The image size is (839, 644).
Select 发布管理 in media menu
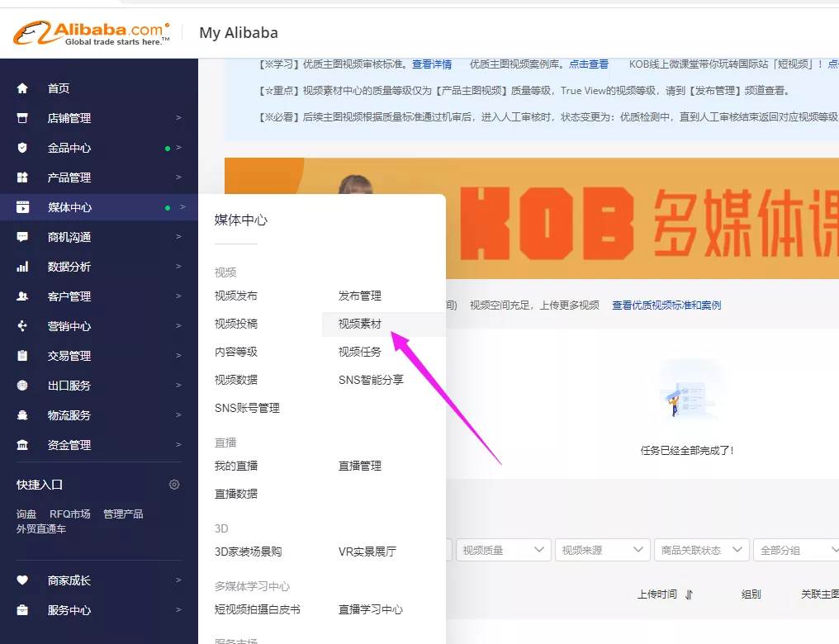pyautogui.click(x=359, y=296)
